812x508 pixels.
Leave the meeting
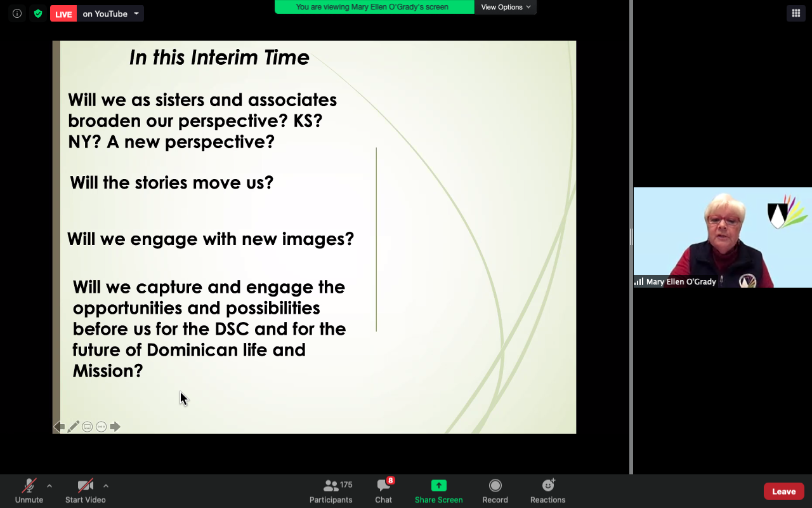(x=784, y=491)
